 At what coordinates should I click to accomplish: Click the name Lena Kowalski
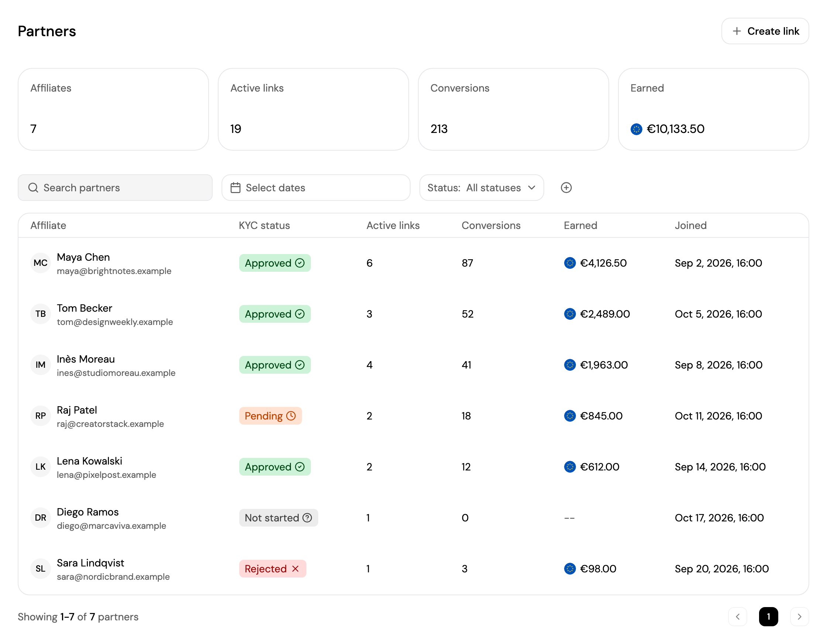[x=89, y=461]
